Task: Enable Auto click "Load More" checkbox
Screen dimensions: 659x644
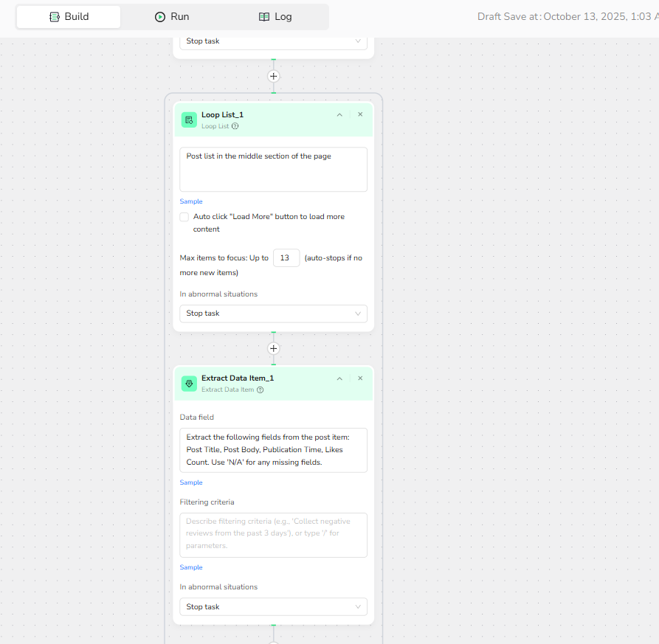Action: 184,217
